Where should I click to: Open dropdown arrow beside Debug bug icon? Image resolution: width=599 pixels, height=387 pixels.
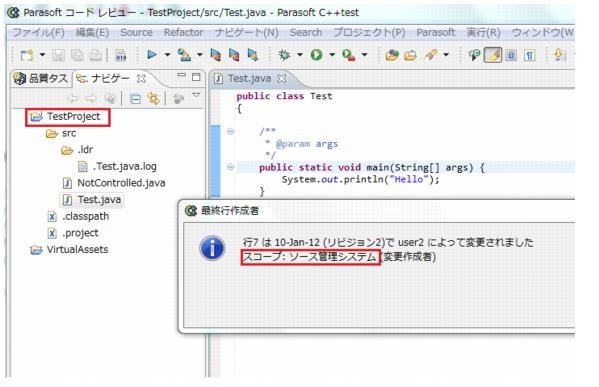(300, 55)
